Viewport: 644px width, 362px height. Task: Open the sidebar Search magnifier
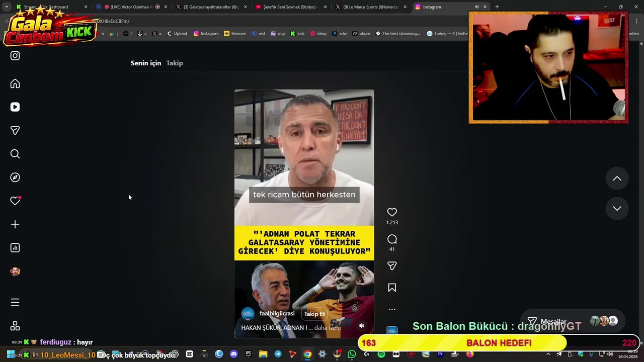[x=15, y=154]
